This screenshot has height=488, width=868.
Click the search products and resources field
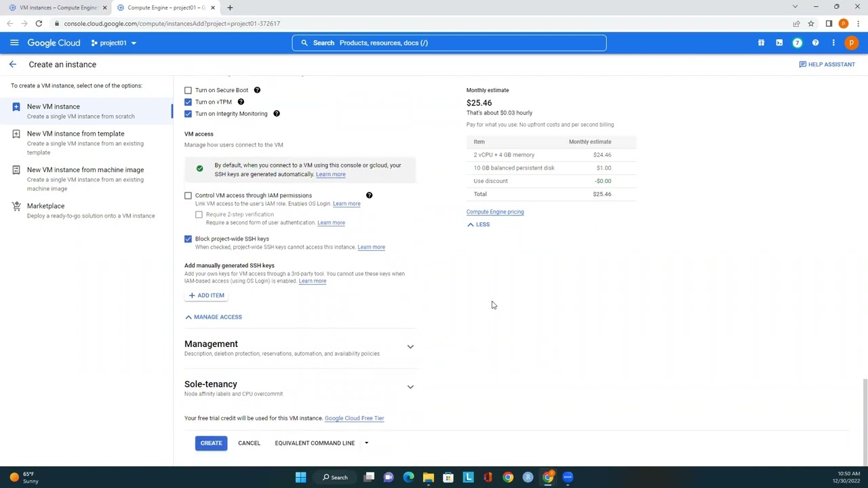point(449,43)
